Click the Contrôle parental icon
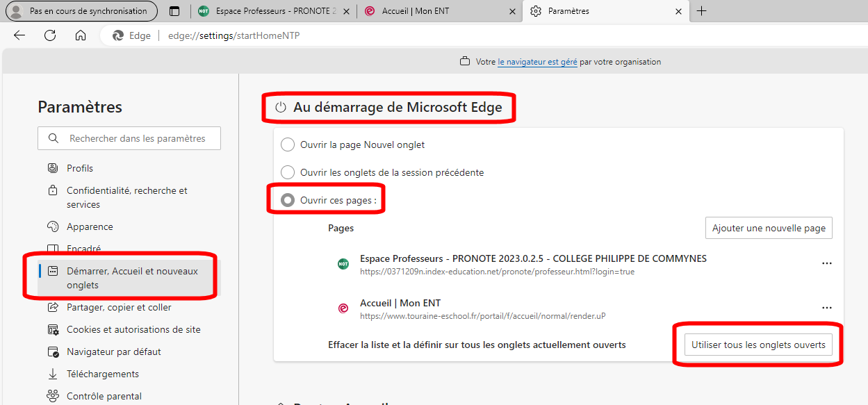 (x=53, y=396)
